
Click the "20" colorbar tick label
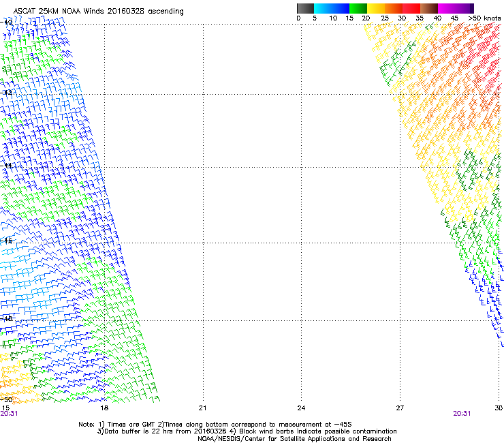pyautogui.click(x=366, y=18)
